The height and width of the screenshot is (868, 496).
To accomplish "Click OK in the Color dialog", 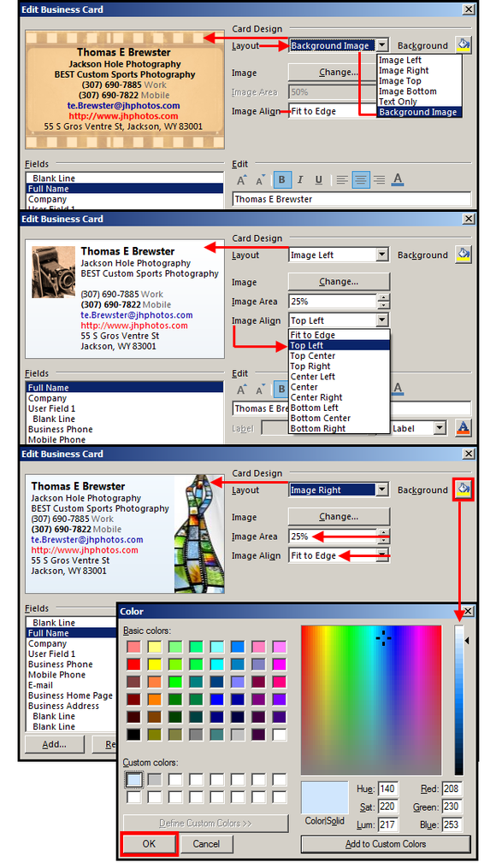I will pyautogui.click(x=149, y=843).
